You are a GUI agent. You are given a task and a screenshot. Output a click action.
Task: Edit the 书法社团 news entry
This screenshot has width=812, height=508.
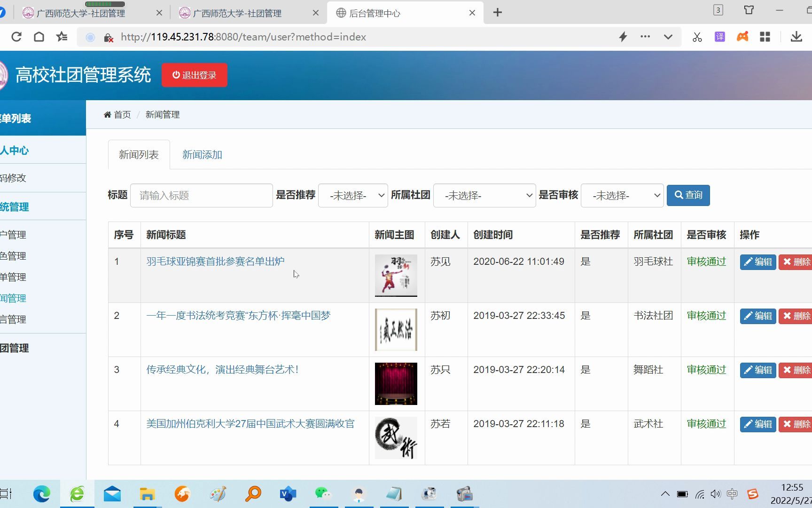click(x=757, y=316)
